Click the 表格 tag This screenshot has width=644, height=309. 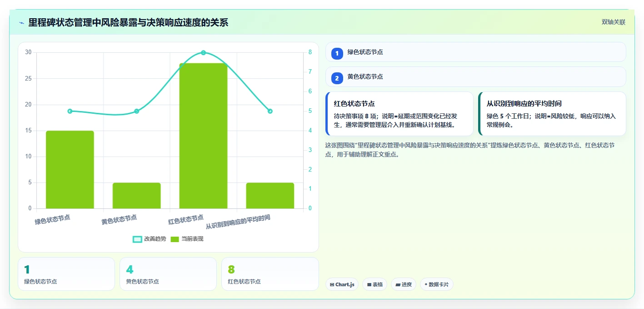(x=374, y=284)
